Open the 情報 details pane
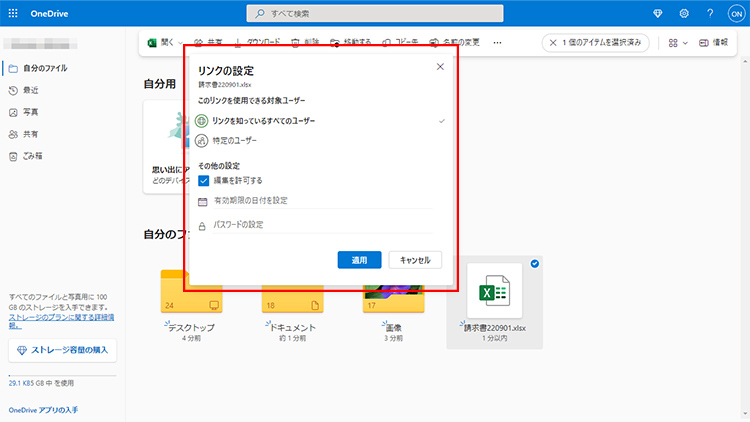This screenshot has width=750, height=422. 713,43
